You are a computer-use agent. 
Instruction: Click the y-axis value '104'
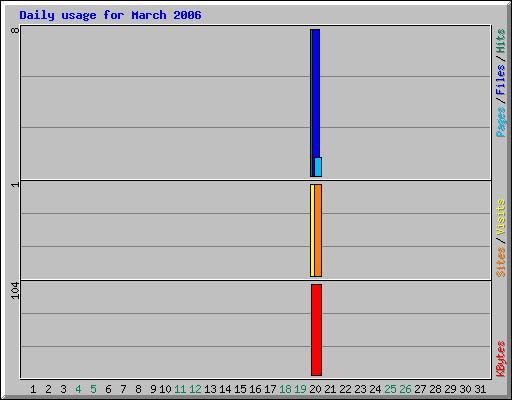(15, 291)
